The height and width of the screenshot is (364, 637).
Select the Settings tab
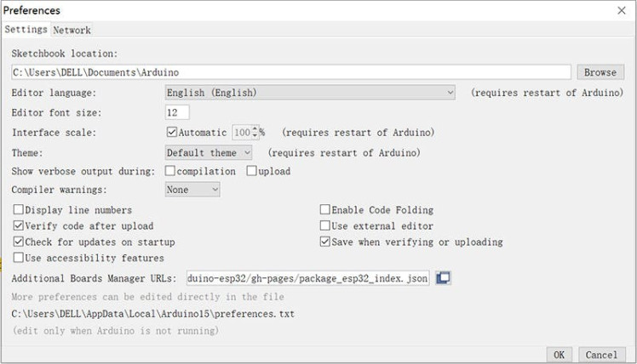[x=26, y=30]
